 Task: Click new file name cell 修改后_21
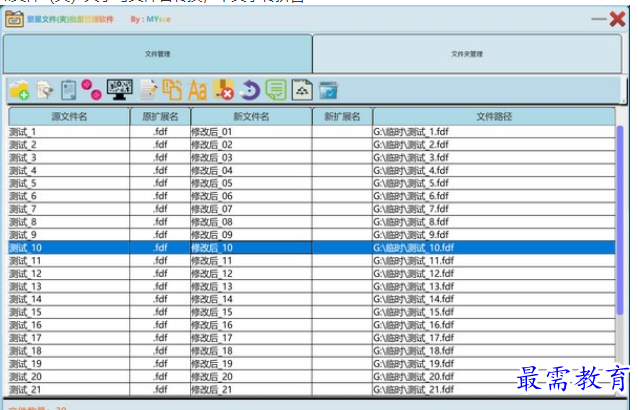(251, 390)
